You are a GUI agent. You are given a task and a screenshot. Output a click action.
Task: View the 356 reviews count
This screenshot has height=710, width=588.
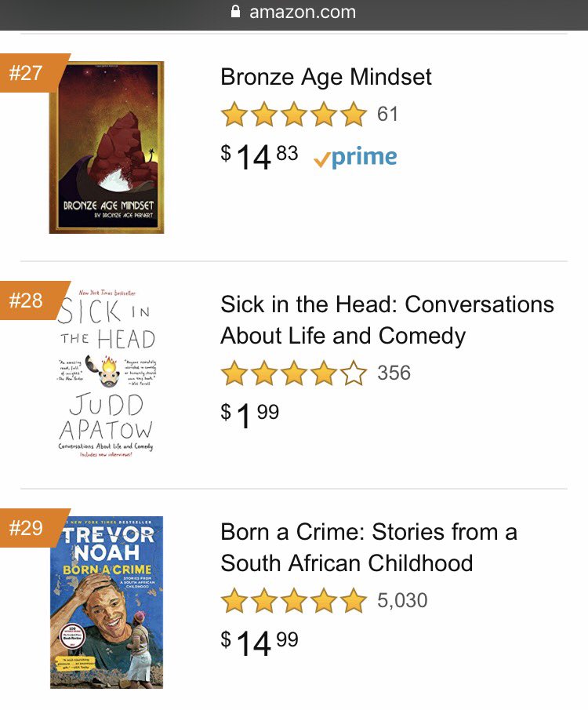[394, 373]
